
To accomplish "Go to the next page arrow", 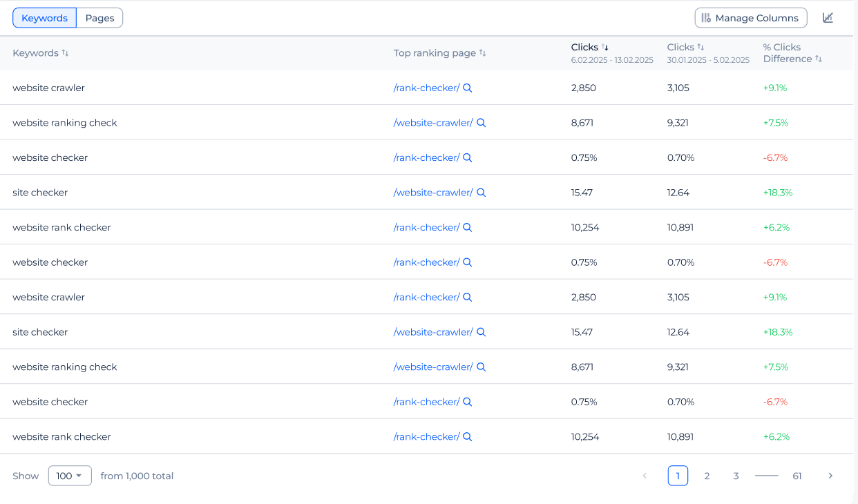I will (830, 476).
